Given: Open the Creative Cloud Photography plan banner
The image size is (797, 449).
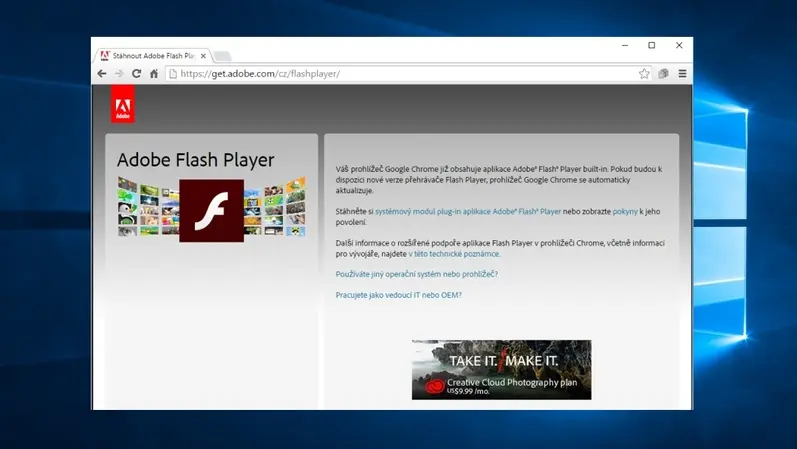Looking at the screenshot, I should coord(502,370).
